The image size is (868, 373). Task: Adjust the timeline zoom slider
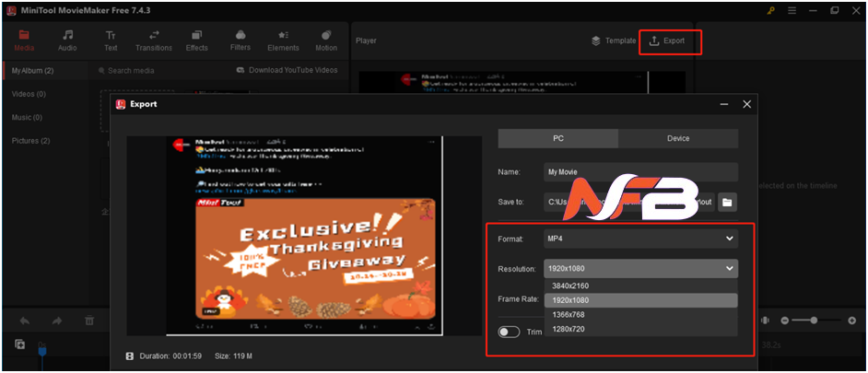pos(814,321)
